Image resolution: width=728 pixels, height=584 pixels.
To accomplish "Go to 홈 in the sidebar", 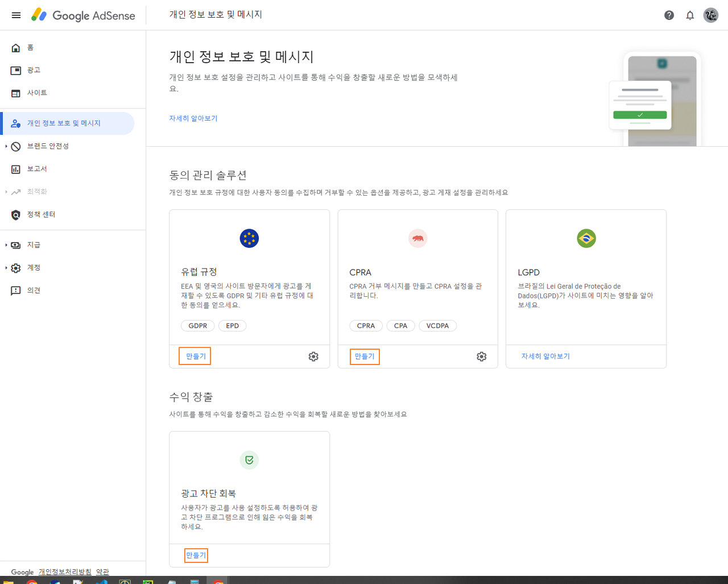I will click(30, 48).
